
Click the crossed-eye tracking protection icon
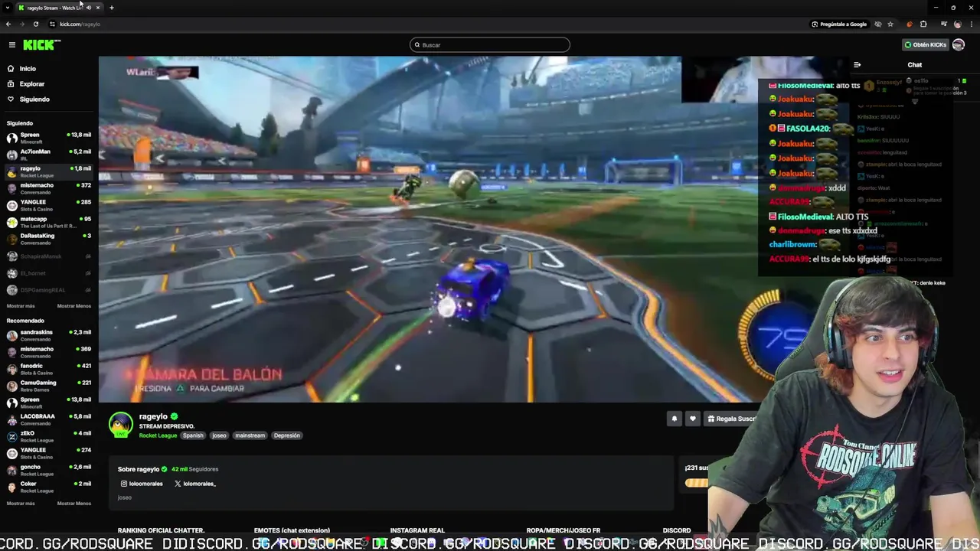(878, 24)
